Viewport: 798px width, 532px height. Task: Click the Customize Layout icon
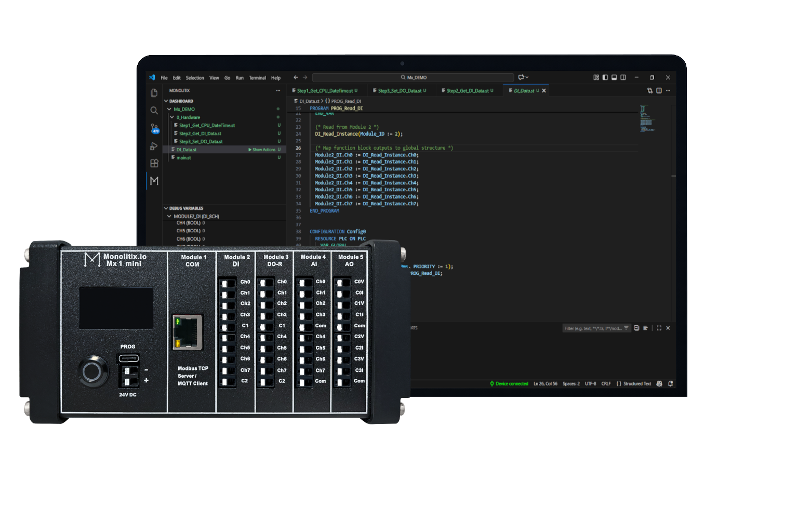click(596, 77)
